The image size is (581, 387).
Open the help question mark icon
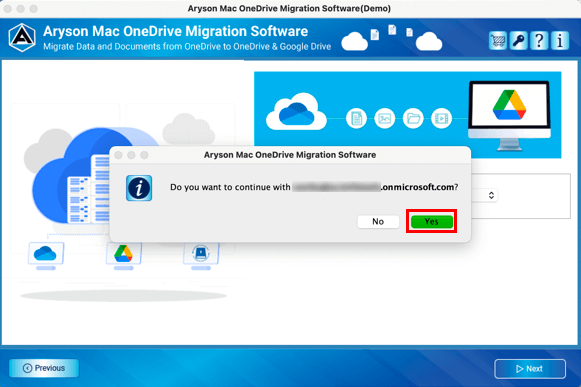click(539, 40)
